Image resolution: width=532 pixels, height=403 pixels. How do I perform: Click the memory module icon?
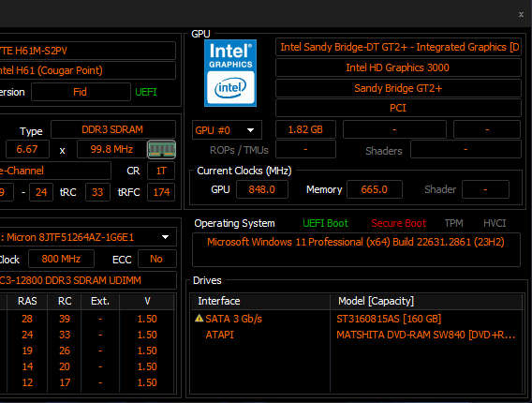point(161,149)
